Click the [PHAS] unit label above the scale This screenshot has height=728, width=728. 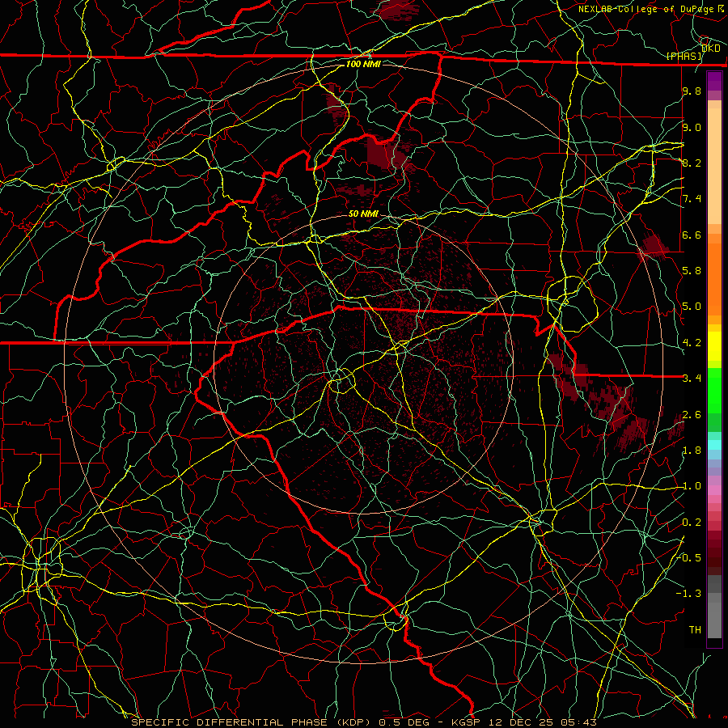[684, 56]
